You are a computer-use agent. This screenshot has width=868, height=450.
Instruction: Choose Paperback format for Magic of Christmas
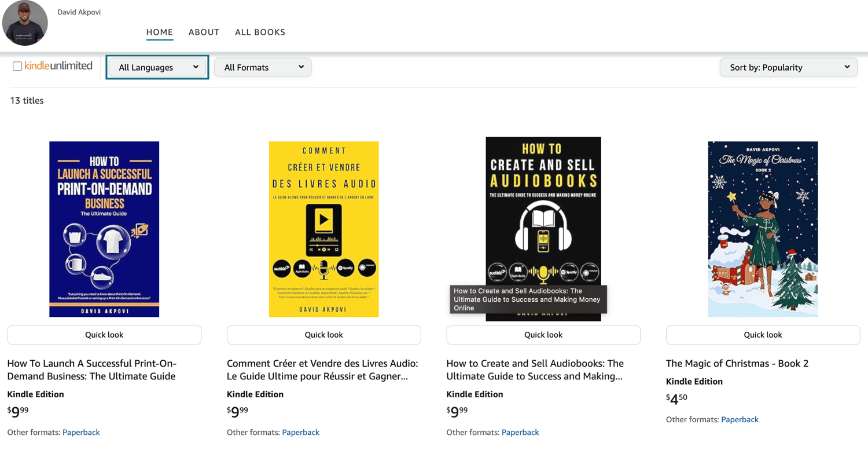click(x=740, y=419)
